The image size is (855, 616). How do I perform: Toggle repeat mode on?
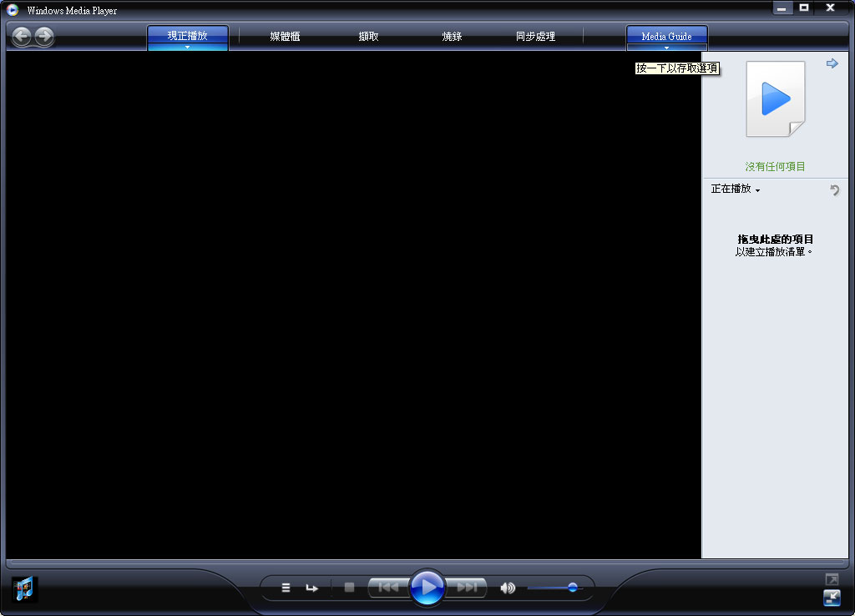click(x=312, y=588)
